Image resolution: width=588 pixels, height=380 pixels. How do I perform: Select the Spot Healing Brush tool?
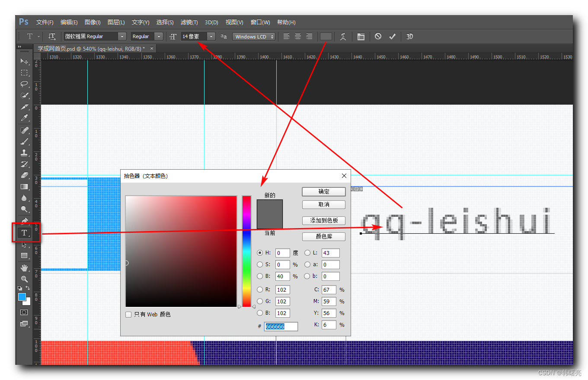pos(24,130)
